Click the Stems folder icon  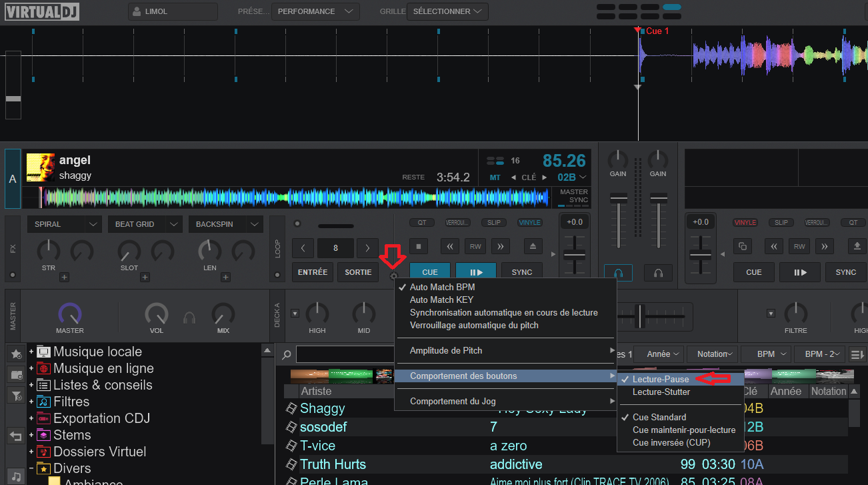(43, 435)
